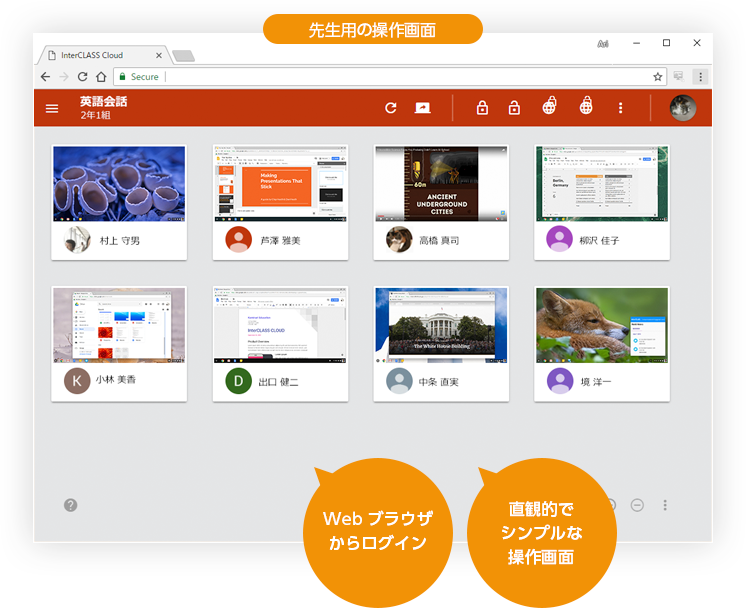Expand the bottom-right three-dot options menu
Viewport: 746px width, 608px height.
(x=665, y=505)
